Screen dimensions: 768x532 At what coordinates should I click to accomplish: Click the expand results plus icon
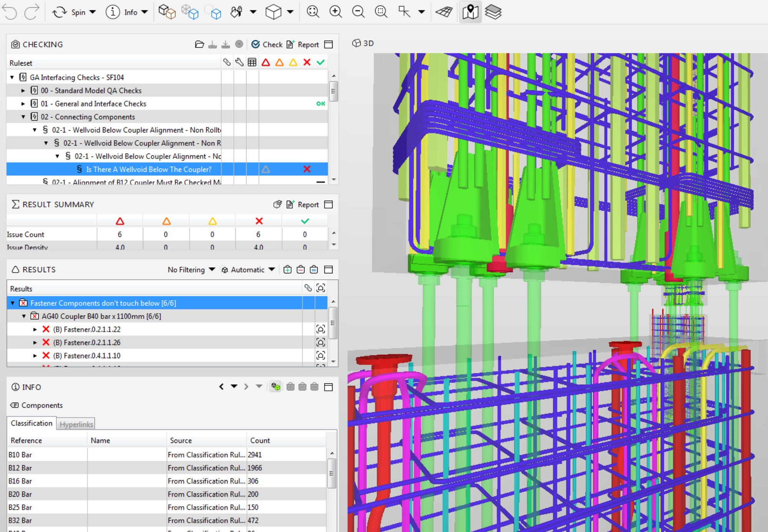(x=288, y=270)
